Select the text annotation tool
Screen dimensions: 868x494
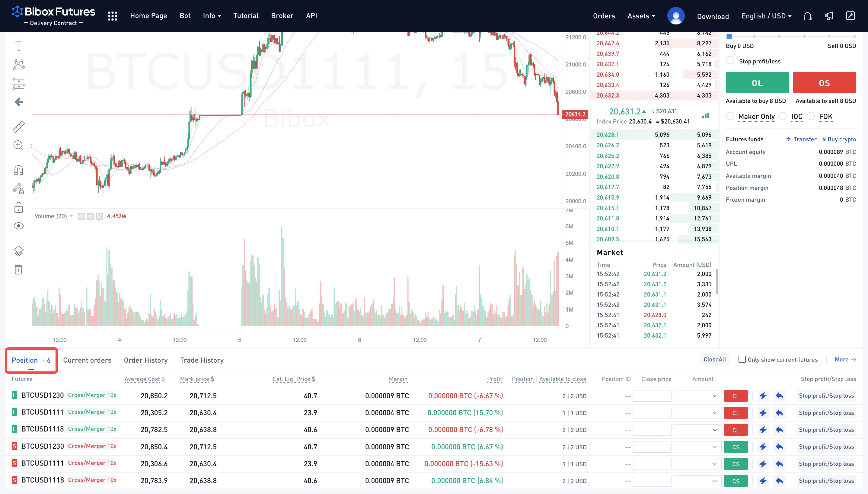coord(19,46)
